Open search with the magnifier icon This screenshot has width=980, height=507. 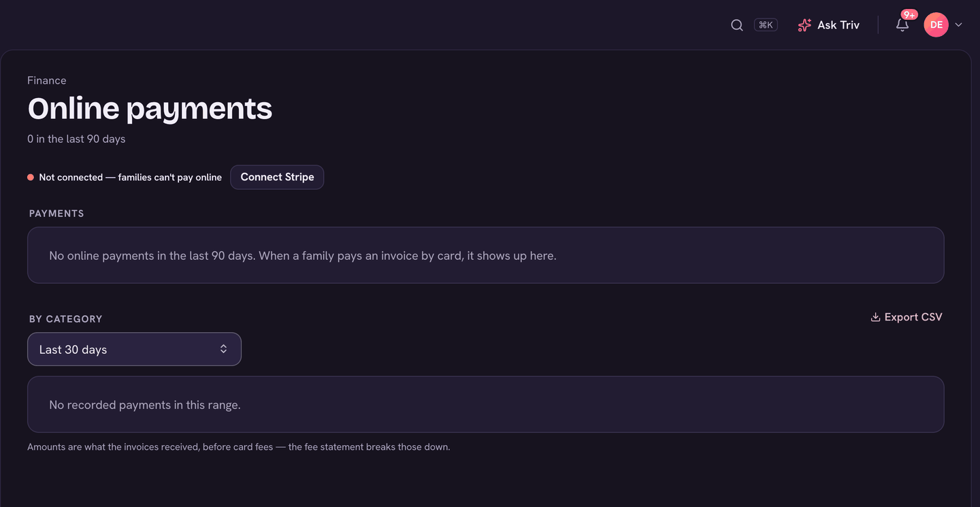(x=737, y=25)
